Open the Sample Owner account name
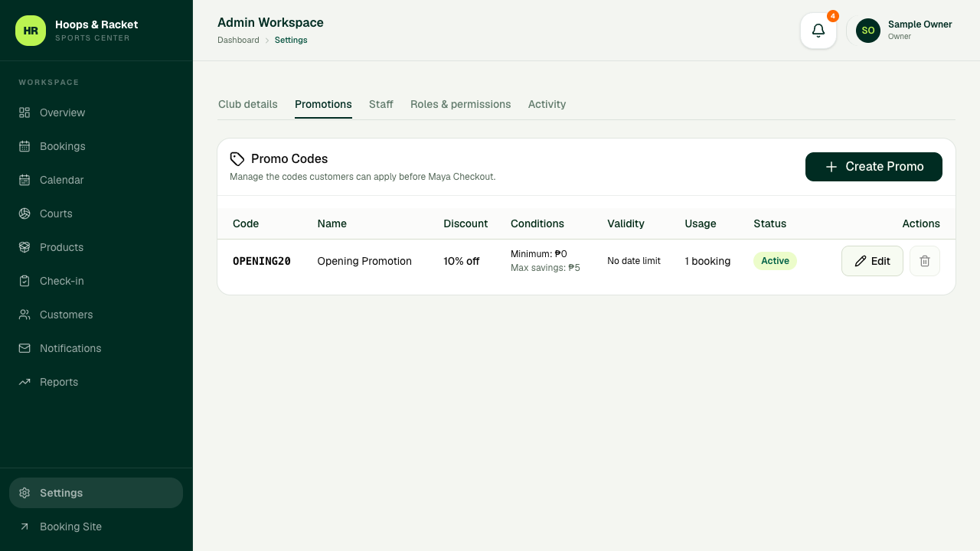 pos(920,24)
